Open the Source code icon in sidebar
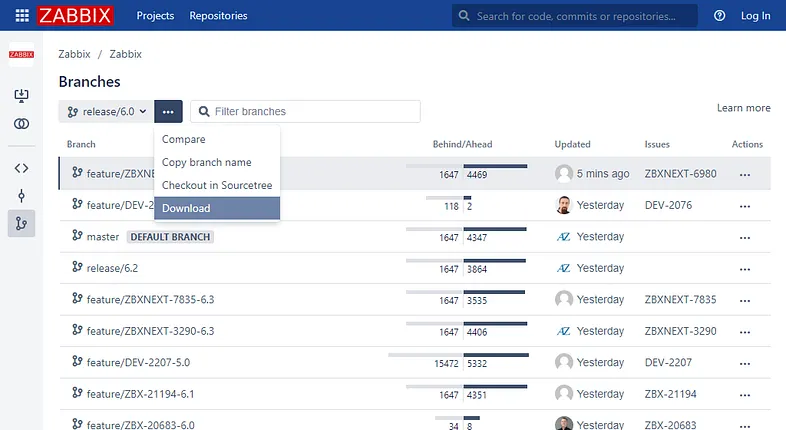 coord(22,168)
